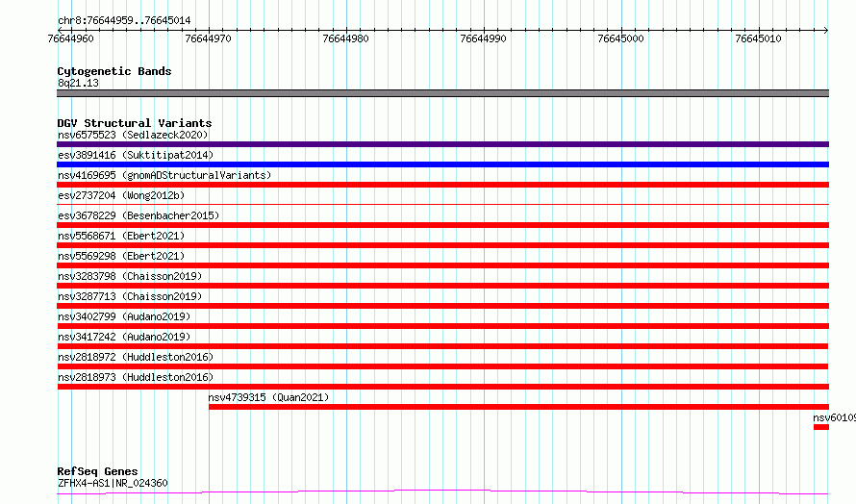
Task: Click the 76644990 ruler position marker
Action: coord(483,38)
